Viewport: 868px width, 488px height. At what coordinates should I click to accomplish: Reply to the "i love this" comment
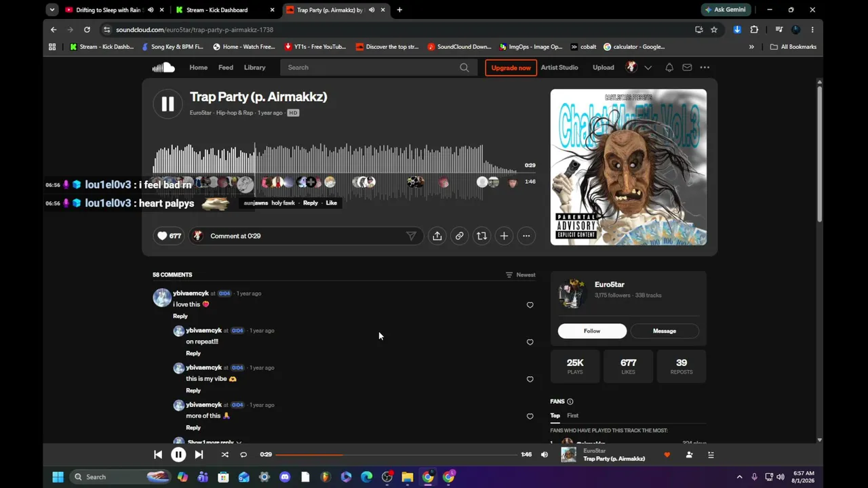[x=180, y=316]
